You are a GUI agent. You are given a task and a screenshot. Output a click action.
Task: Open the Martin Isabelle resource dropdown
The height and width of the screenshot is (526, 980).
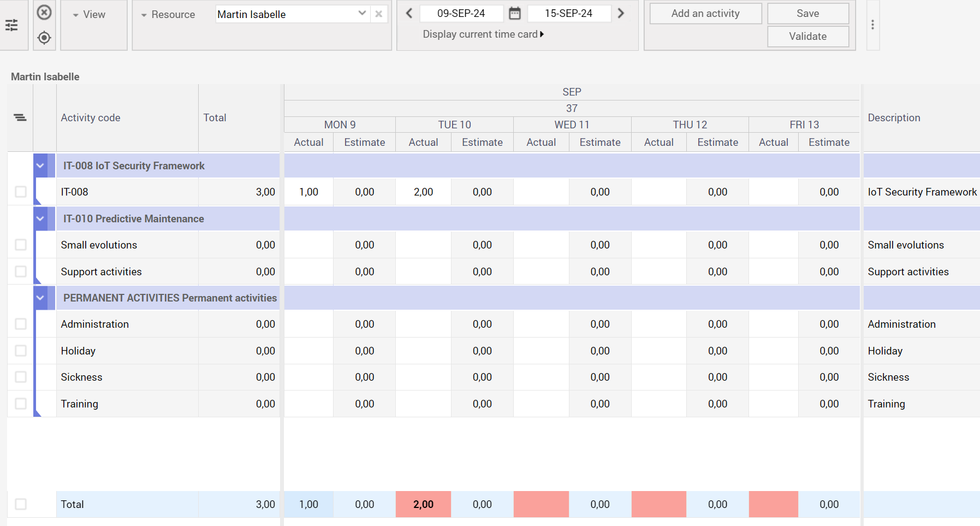click(x=361, y=14)
